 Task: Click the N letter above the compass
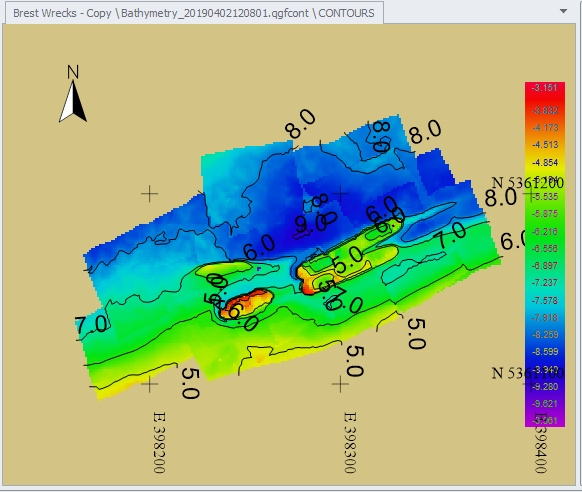point(73,72)
